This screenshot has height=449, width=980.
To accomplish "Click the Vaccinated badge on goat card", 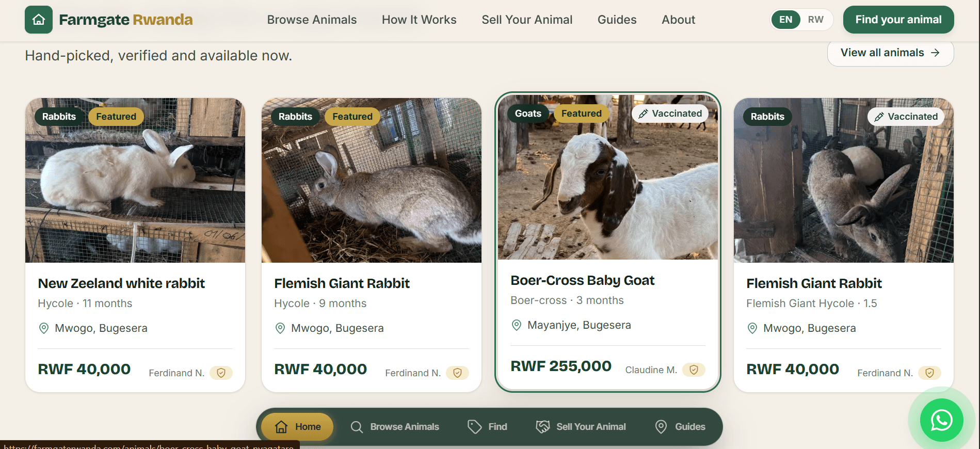I will [670, 114].
